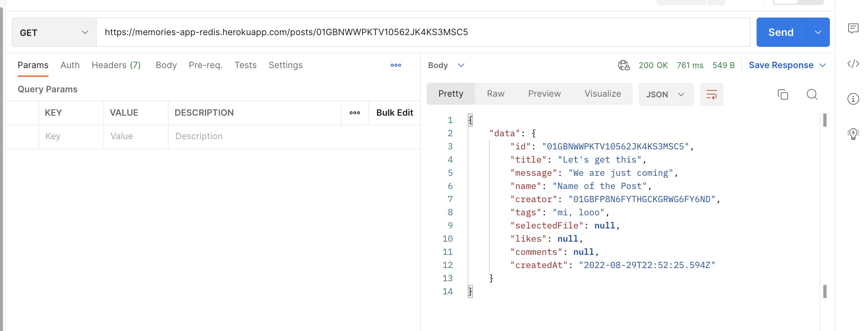Click the 549 B response size
The image size is (868, 331).
(724, 65)
